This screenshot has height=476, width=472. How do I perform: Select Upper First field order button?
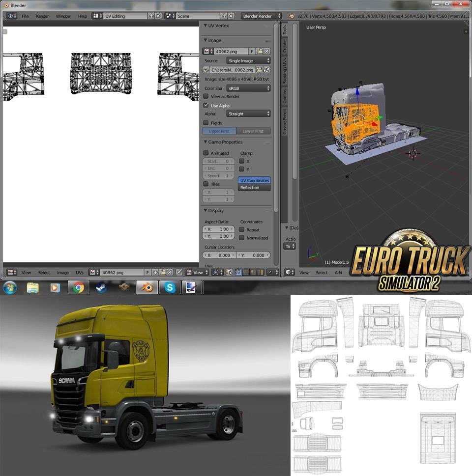click(x=219, y=131)
